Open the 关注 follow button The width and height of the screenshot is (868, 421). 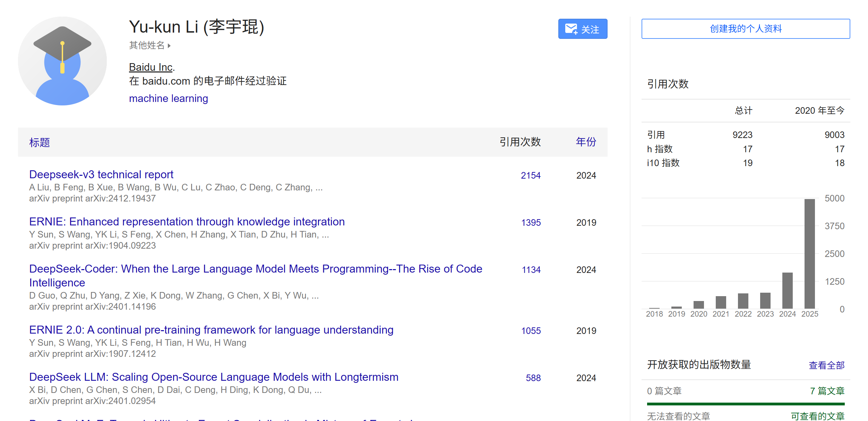click(583, 29)
